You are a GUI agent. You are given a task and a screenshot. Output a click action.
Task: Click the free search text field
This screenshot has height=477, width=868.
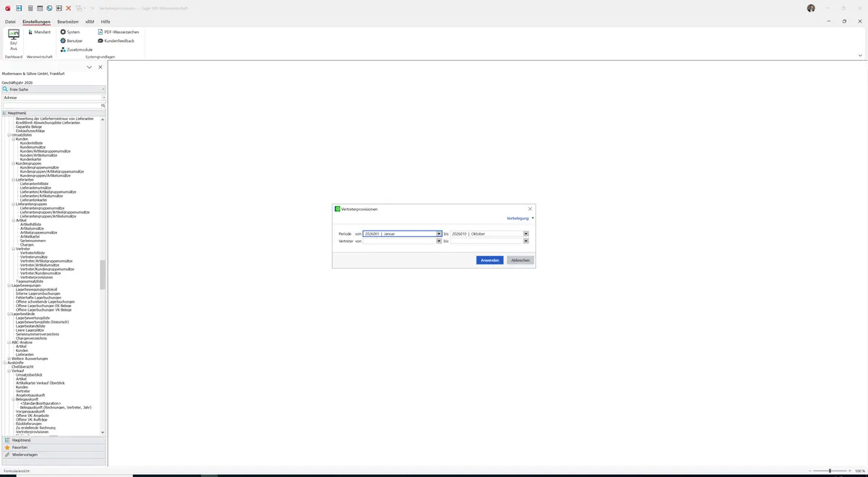pos(51,106)
